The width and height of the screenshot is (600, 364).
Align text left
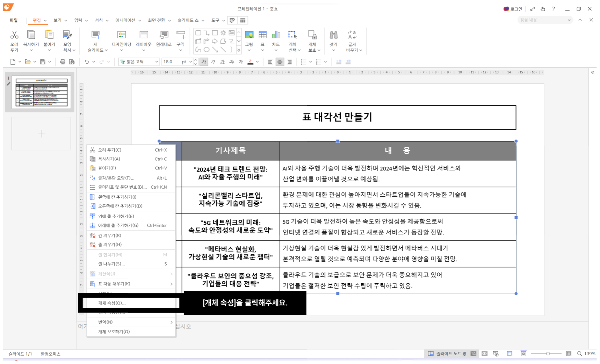pos(270,62)
